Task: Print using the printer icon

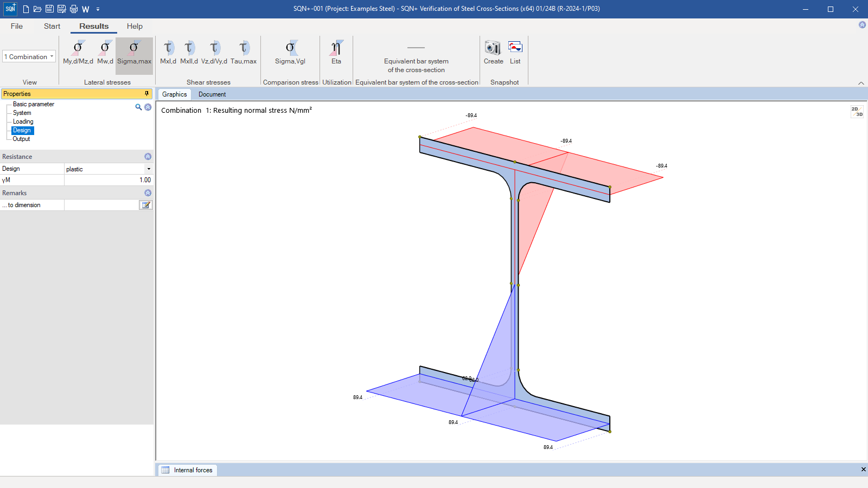Action: 74,9
